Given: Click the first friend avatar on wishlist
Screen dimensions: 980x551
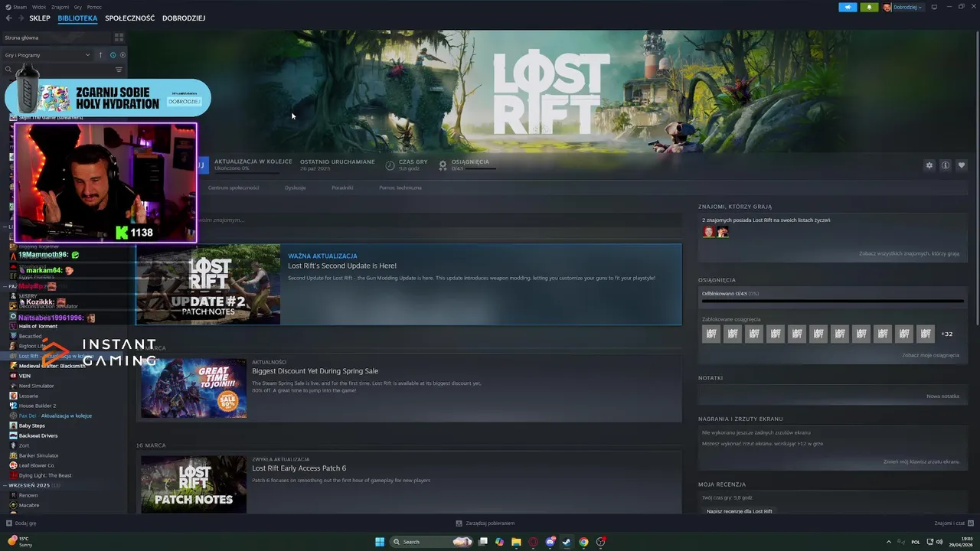Looking at the screenshot, I should [x=709, y=232].
